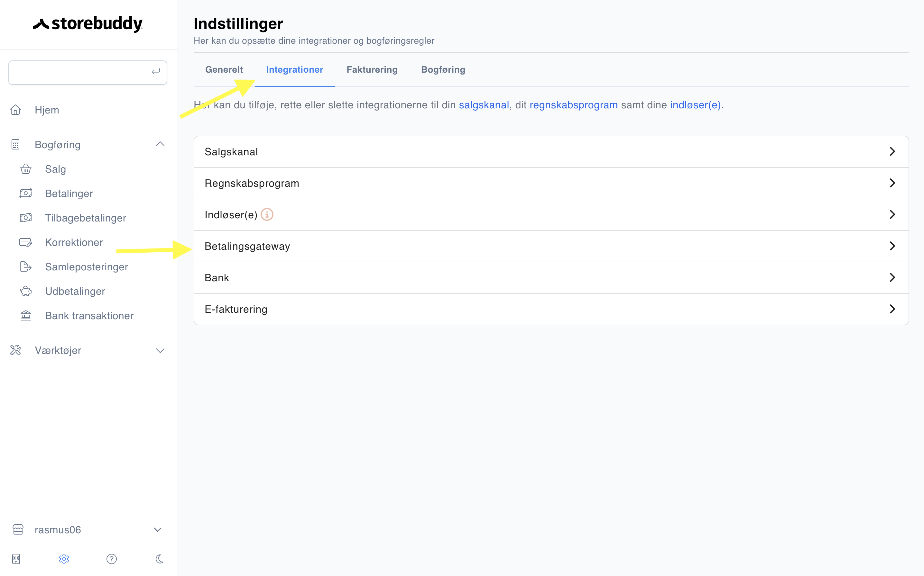Open Udbetalinger with the piggy bank icon
924x576 pixels.
click(25, 291)
